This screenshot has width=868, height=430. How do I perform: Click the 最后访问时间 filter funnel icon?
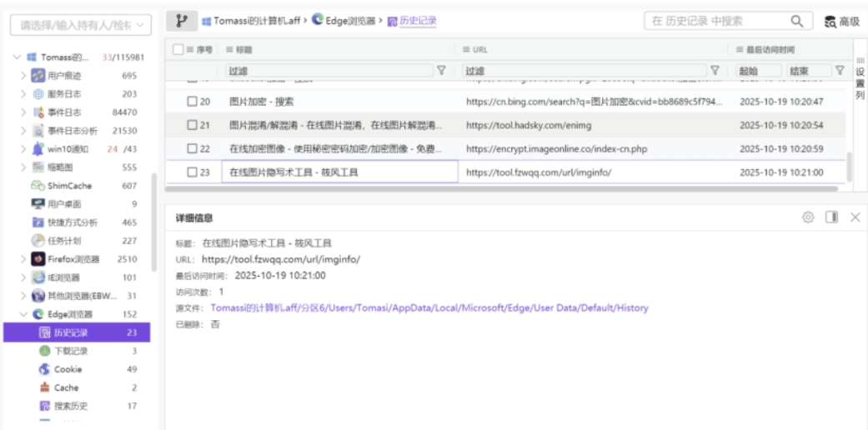pyautogui.click(x=840, y=70)
